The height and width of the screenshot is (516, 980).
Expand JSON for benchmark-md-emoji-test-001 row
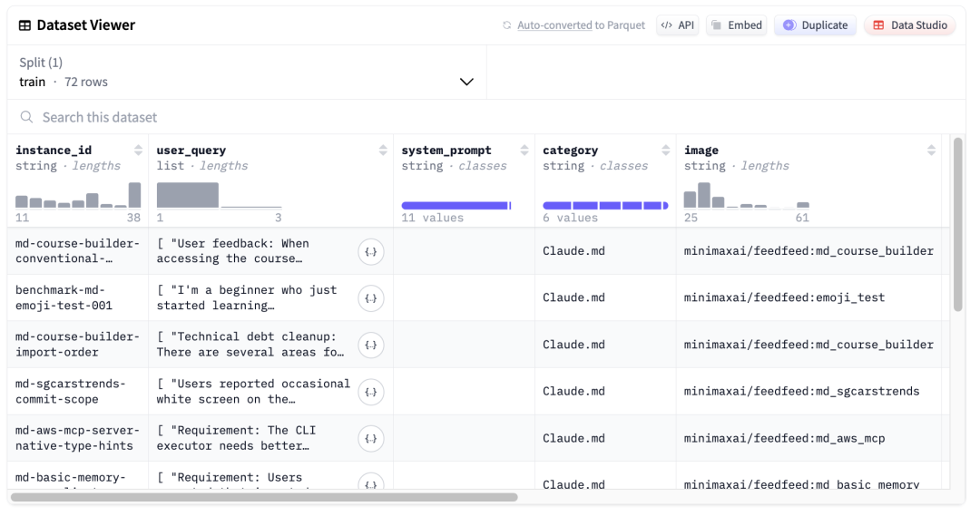pyautogui.click(x=370, y=298)
